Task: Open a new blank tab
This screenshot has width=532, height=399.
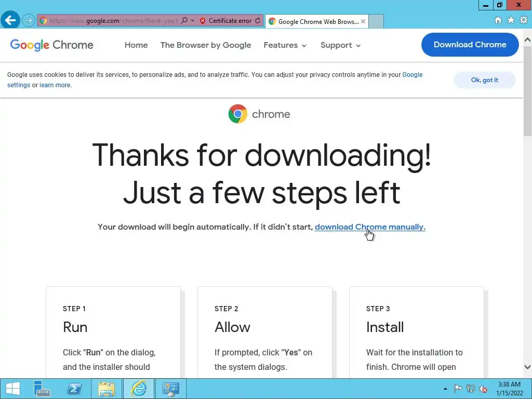Action: tap(376, 21)
